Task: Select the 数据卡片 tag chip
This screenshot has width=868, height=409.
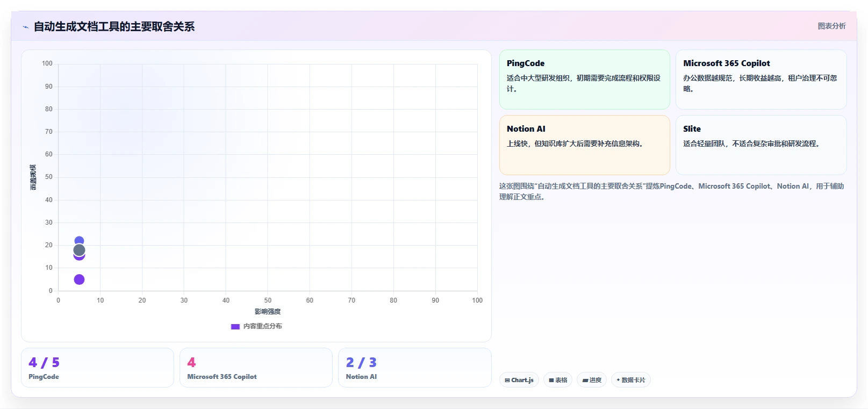Action: [631, 380]
